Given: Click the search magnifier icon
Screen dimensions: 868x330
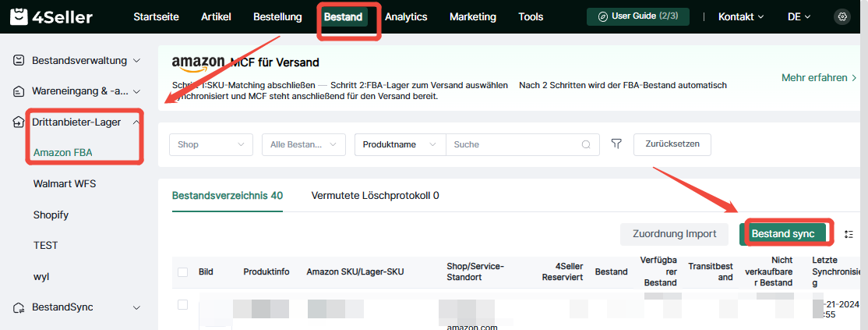Looking at the screenshot, I should 586,144.
